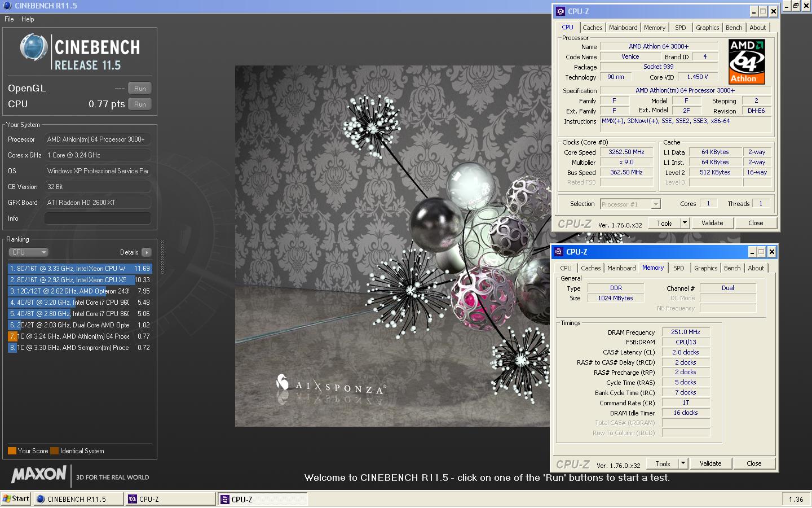Image resolution: width=812 pixels, height=508 pixels.
Task: Open the CPU ranking type dropdown
Action: [x=28, y=252]
